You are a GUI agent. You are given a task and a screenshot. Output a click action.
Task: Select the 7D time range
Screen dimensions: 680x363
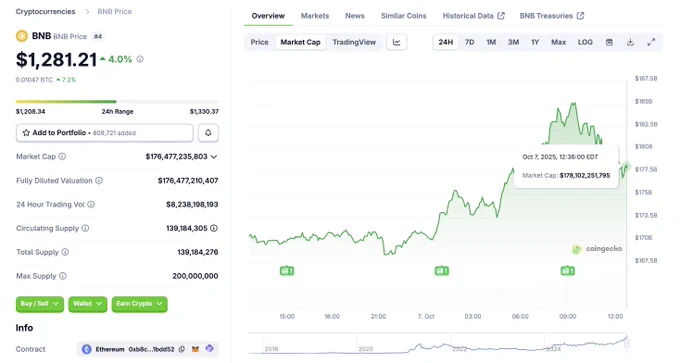[x=469, y=42]
